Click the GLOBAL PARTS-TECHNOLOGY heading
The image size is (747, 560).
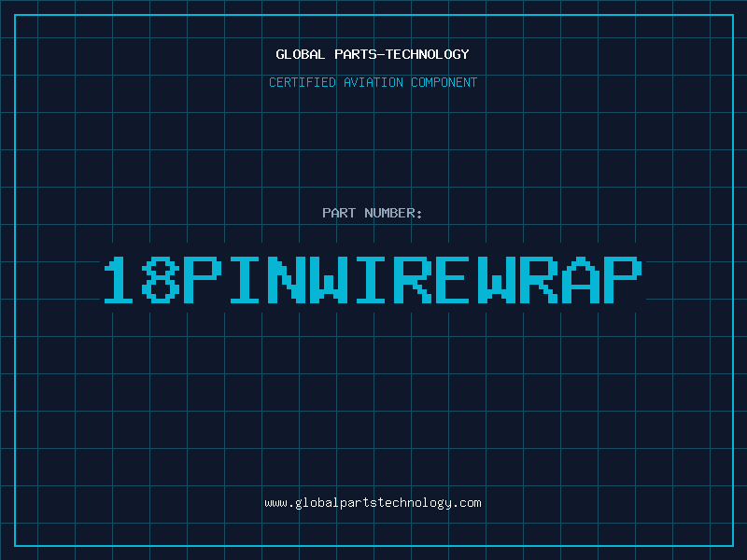click(373, 54)
